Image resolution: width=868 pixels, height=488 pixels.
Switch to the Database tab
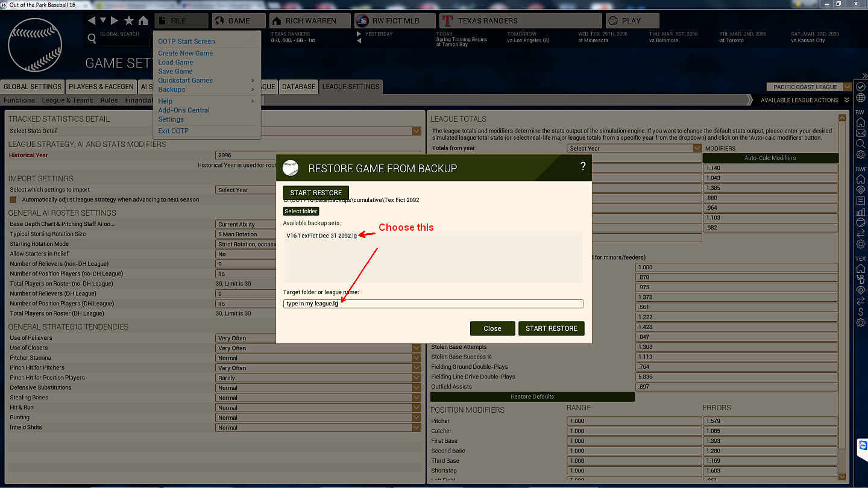point(298,87)
